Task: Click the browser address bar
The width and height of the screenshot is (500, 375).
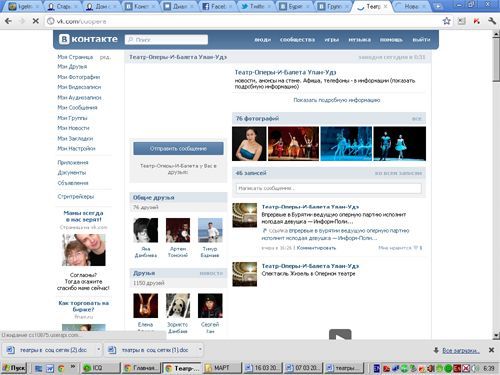Action: 243,21
